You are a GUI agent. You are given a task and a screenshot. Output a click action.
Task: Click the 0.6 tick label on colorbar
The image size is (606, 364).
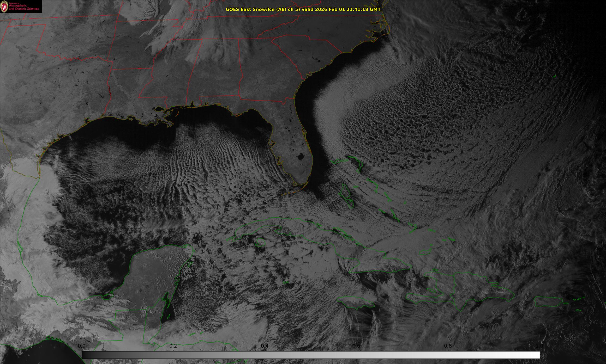point(356,346)
